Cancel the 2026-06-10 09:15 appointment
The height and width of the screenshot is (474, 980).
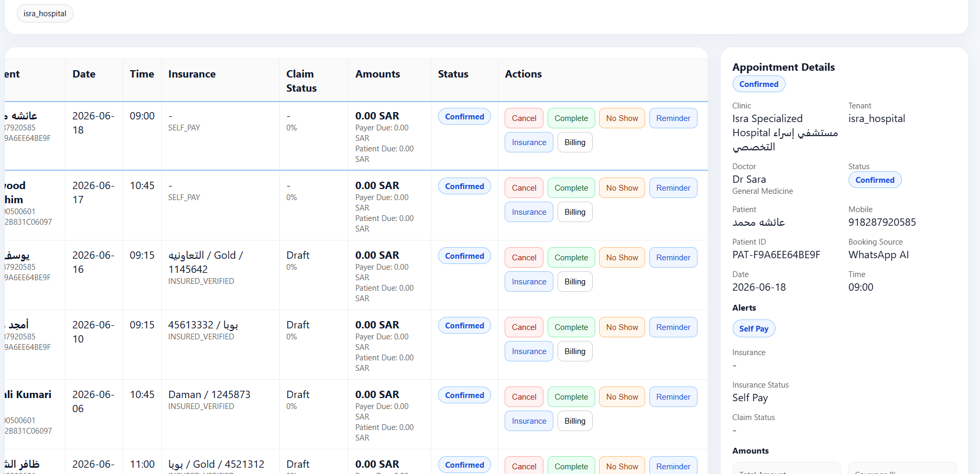pyautogui.click(x=524, y=327)
